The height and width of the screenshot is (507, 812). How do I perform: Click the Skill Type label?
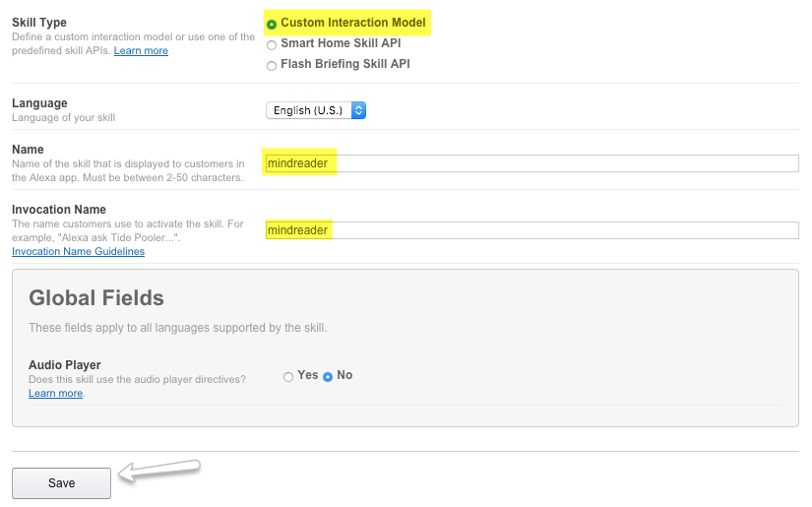point(39,23)
